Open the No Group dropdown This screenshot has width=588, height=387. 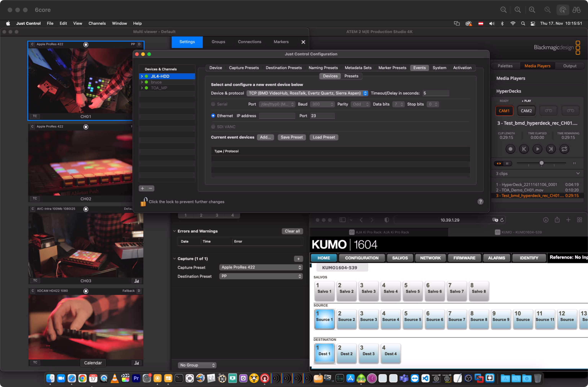[x=197, y=365]
